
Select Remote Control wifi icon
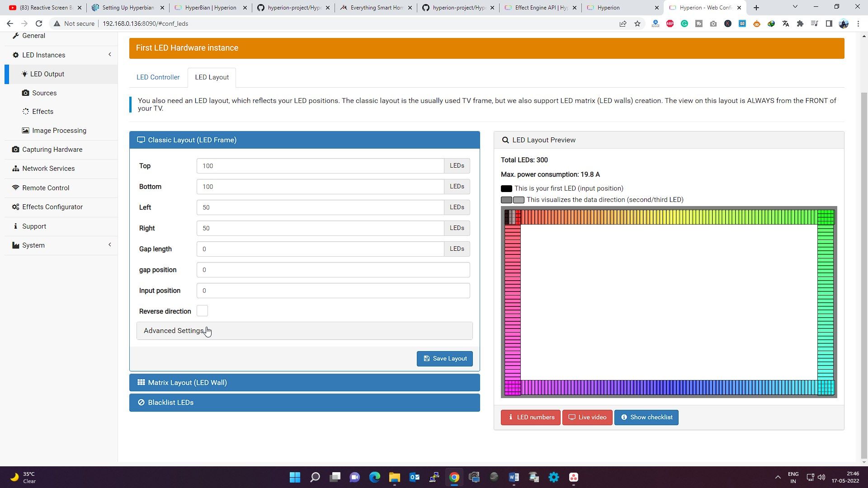tap(16, 188)
